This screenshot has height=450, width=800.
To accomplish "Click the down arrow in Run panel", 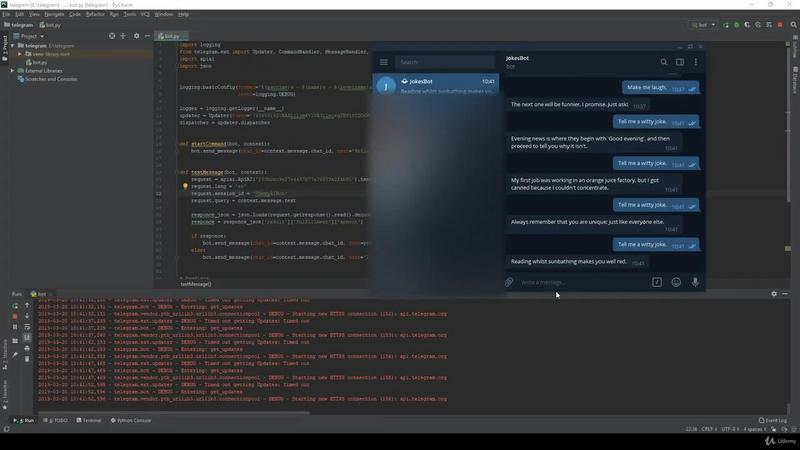I will click(27, 316).
